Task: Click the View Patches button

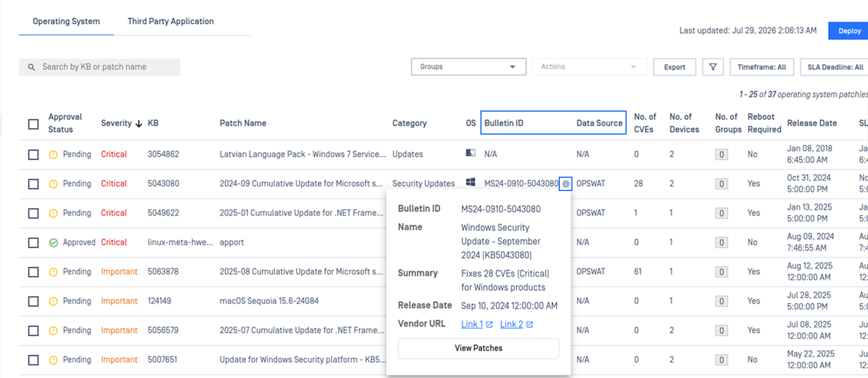Action: pyautogui.click(x=479, y=348)
